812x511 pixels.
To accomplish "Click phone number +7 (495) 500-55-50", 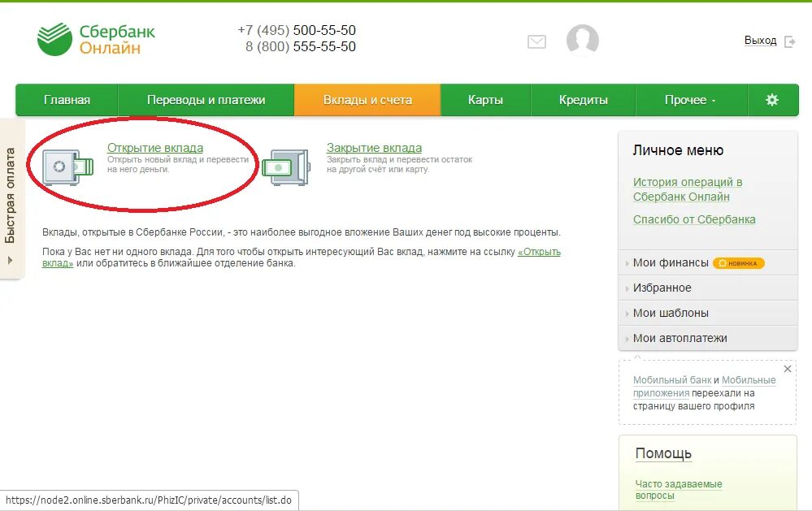I will 297,30.
